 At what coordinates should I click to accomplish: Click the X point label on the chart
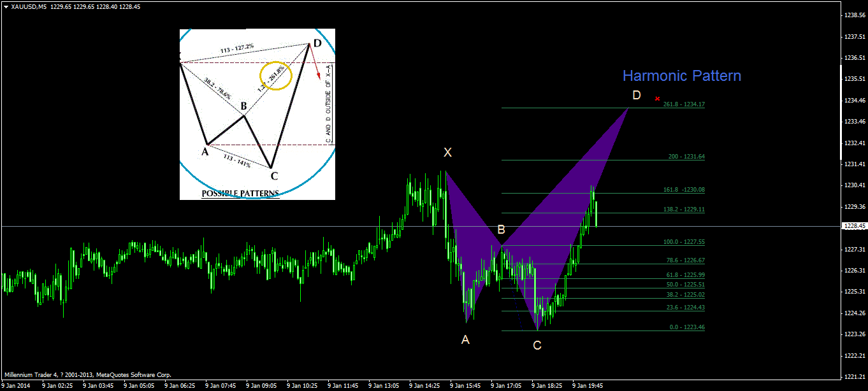[x=448, y=153]
